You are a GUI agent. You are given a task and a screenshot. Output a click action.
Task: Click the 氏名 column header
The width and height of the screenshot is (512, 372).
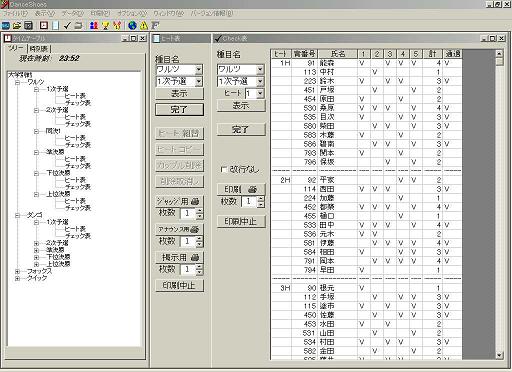(337, 54)
